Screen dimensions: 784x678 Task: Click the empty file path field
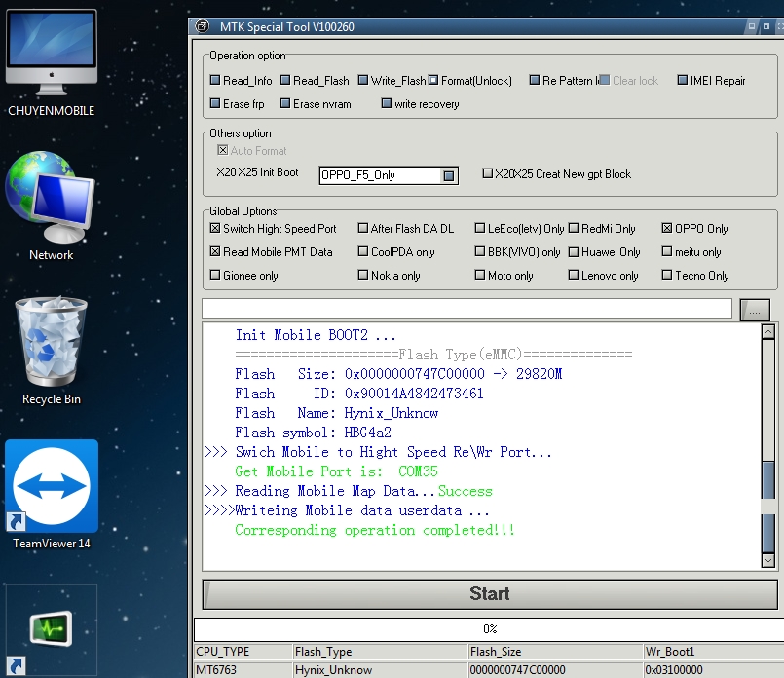click(467, 308)
